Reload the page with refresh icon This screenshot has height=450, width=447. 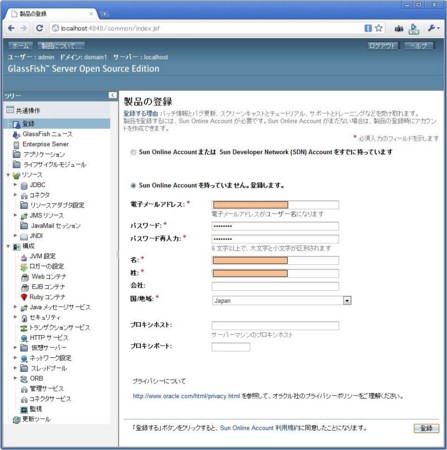39,28
